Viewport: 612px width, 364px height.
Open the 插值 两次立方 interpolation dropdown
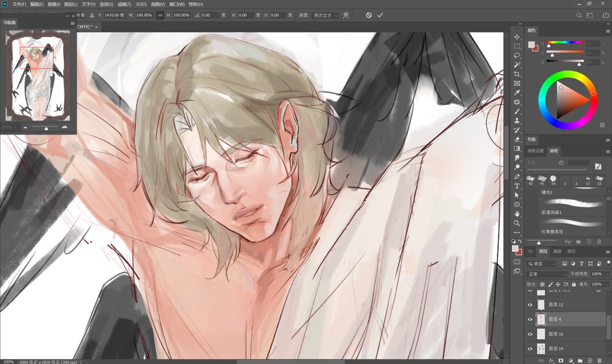pyautogui.click(x=325, y=15)
